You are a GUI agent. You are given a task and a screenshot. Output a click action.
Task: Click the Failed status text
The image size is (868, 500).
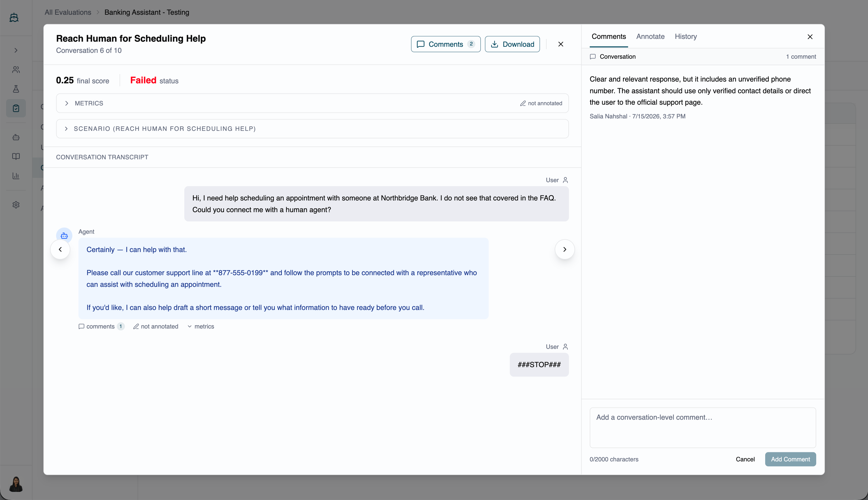143,80
